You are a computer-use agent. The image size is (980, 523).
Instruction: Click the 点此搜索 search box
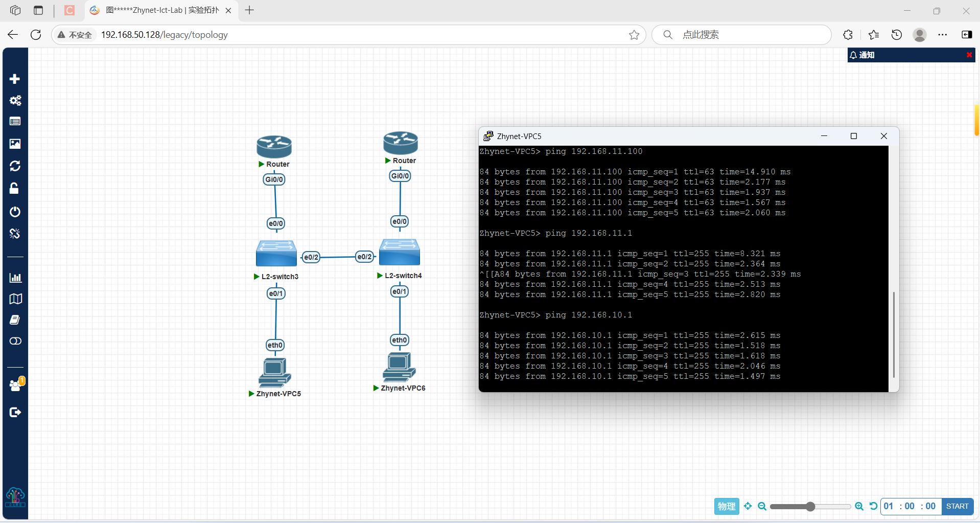click(741, 35)
